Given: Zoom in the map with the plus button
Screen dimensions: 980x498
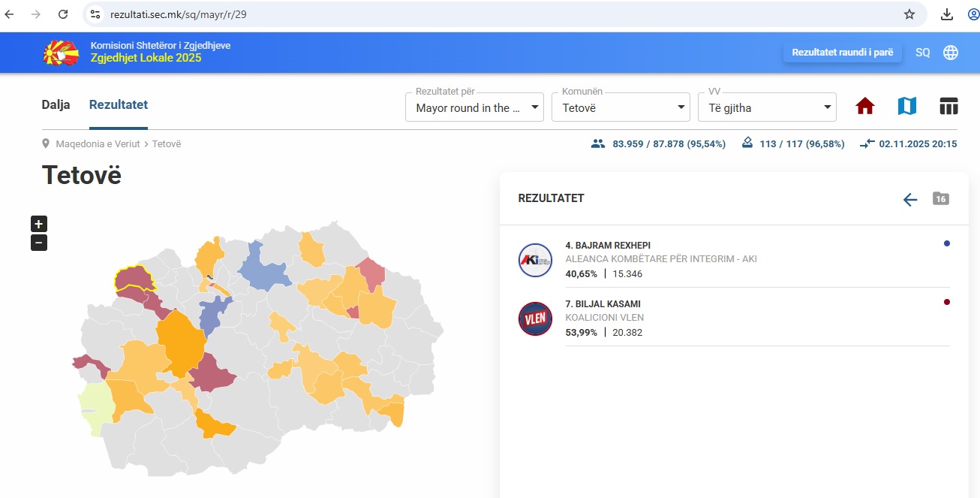Looking at the screenshot, I should (39, 223).
